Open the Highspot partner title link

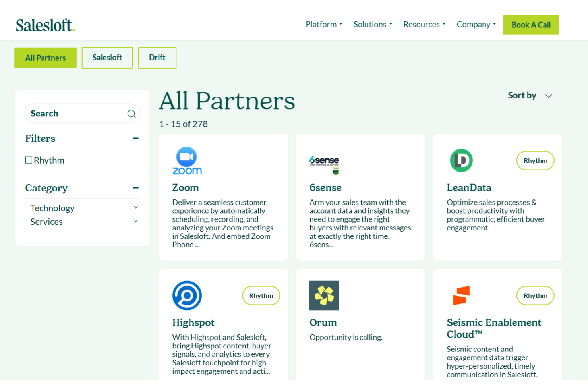(x=193, y=323)
